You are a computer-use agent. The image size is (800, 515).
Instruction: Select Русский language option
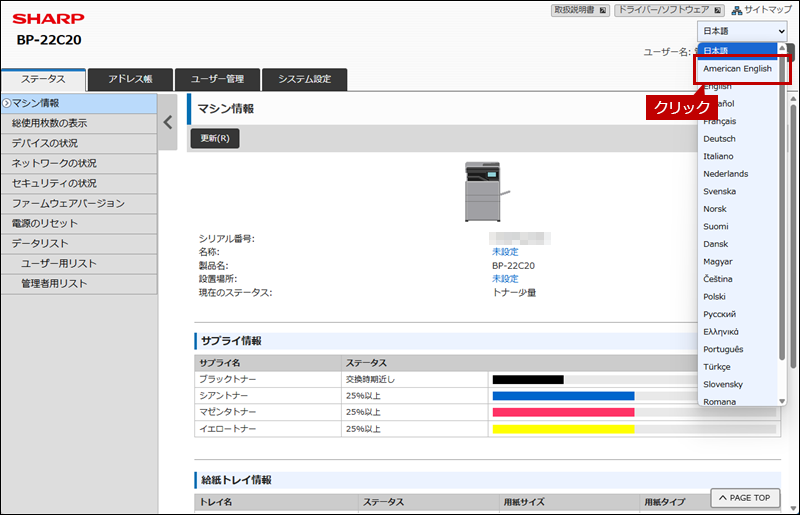pos(737,314)
